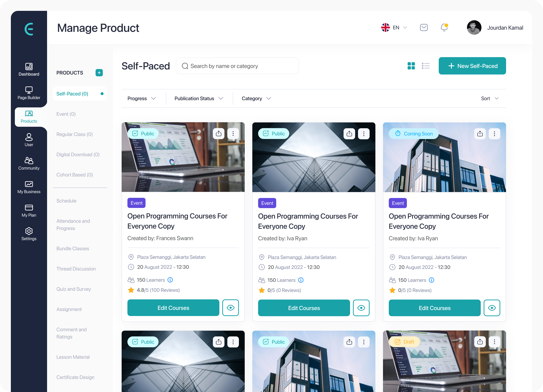Screen dimensions: 543x392
Task: Open notifications bell
Action: [x=444, y=27]
